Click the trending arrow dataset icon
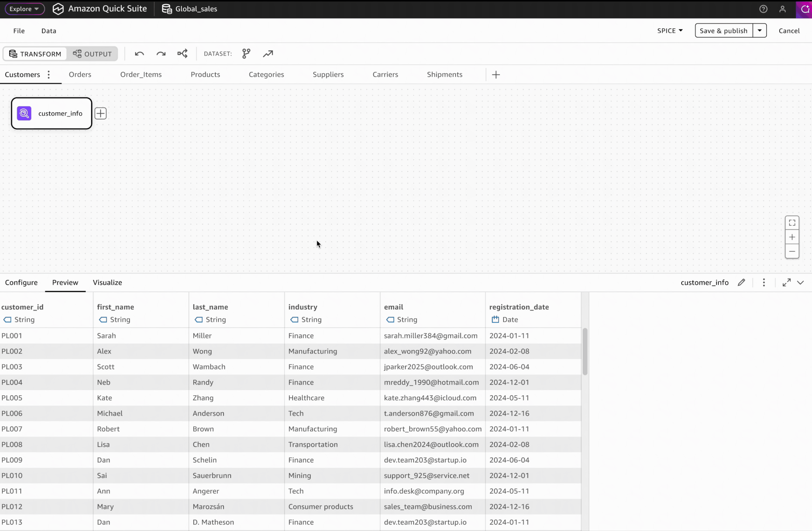This screenshot has width=812, height=531. tap(268, 54)
